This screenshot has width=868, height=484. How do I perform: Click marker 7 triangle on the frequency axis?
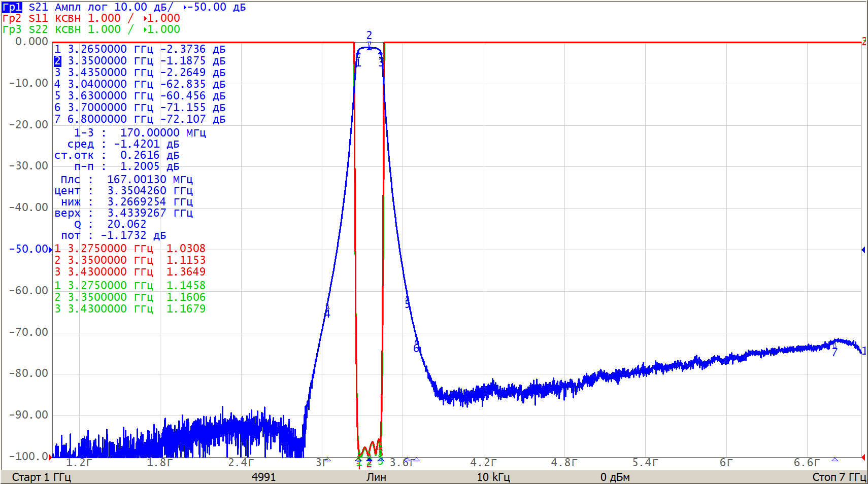[834, 460]
